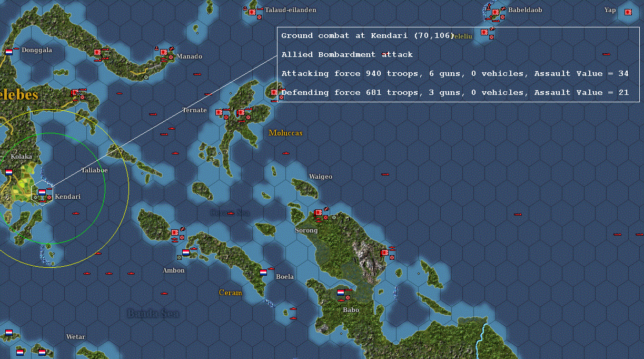Select the Dutch flag at Kendari

[x=42, y=192]
